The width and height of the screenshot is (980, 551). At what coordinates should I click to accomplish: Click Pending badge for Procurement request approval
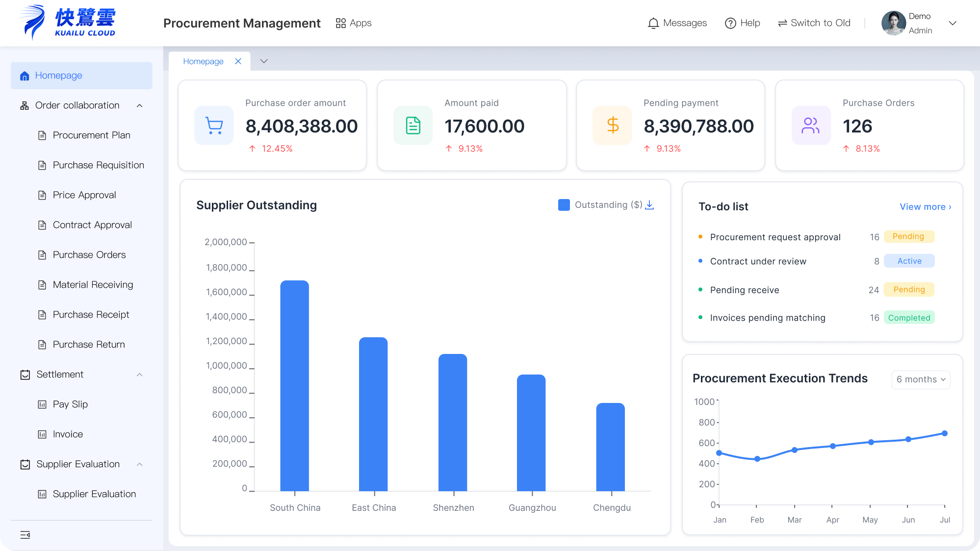(909, 236)
